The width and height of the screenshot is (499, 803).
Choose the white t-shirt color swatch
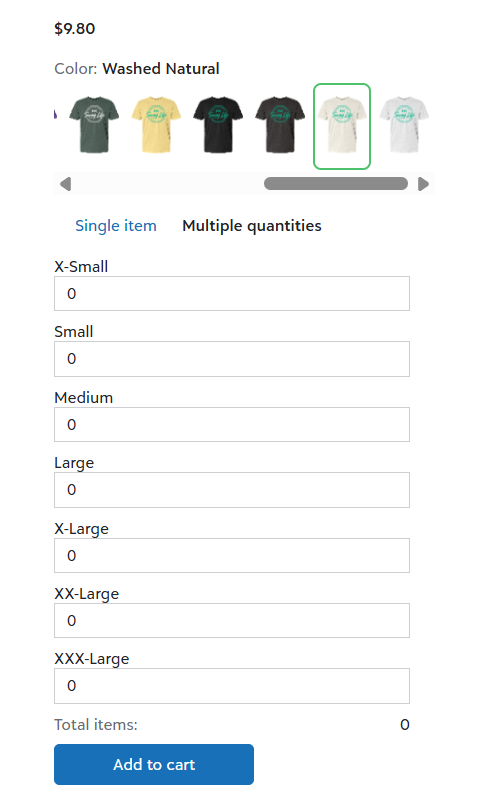coord(404,125)
